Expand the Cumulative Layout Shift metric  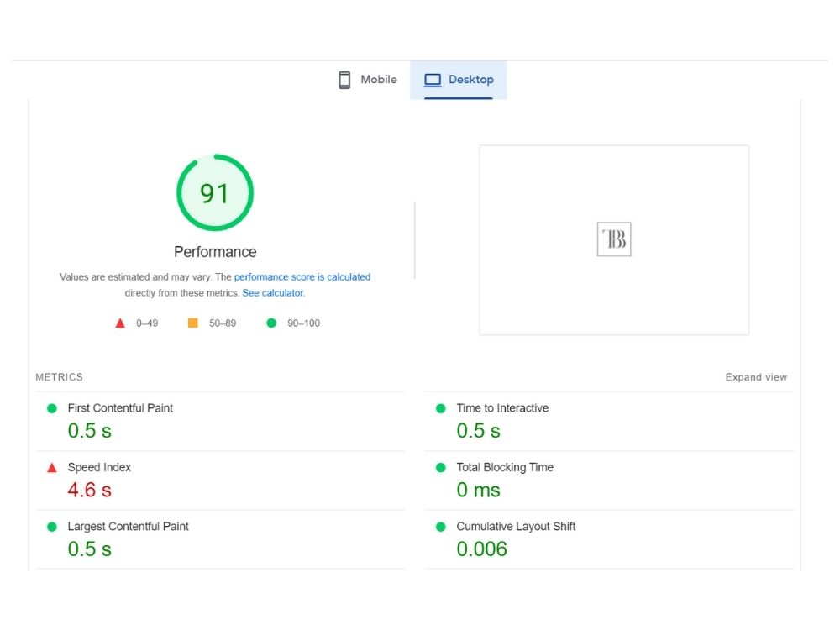pos(609,539)
